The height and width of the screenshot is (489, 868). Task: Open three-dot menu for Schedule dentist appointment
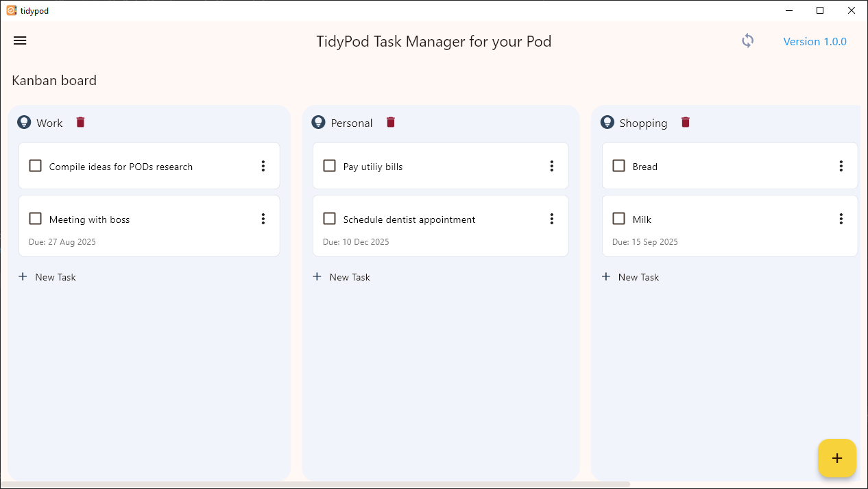tap(552, 219)
